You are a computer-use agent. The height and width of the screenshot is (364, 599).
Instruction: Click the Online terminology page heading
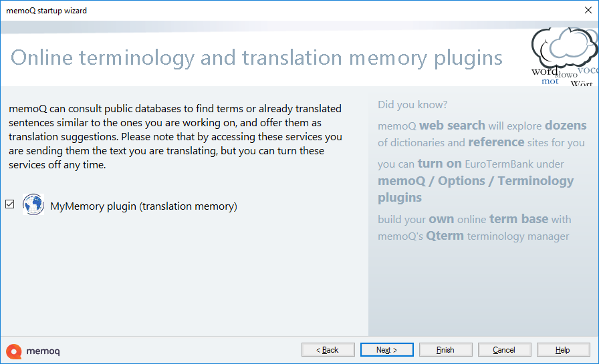tap(257, 58)
